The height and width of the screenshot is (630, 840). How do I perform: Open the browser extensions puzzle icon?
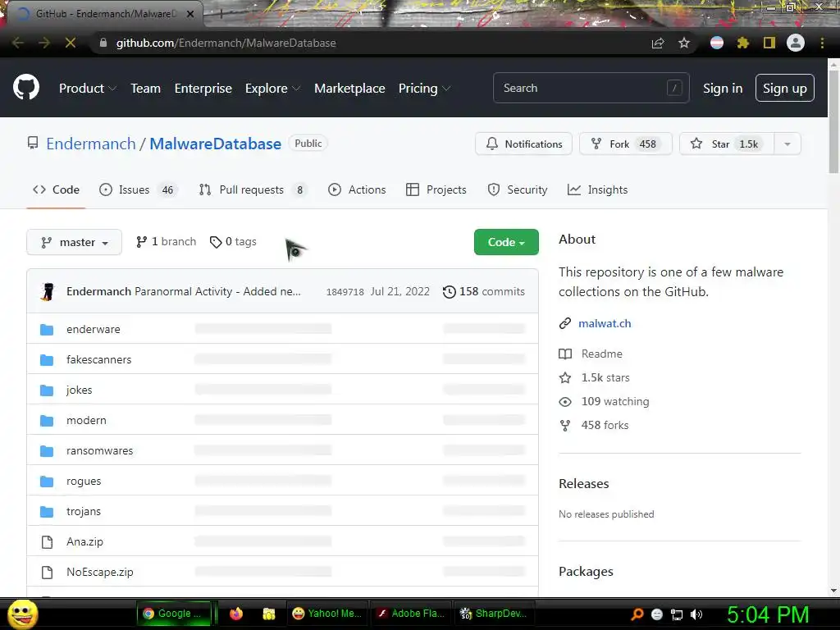point(742,43)
